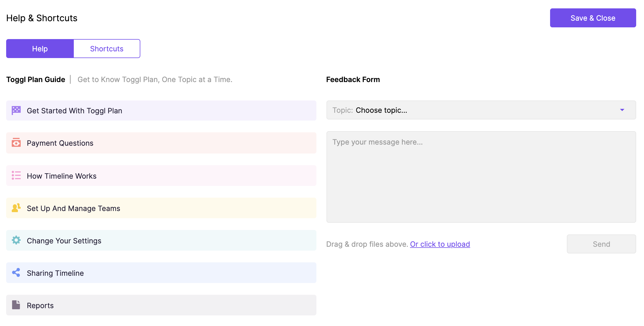The width and height of the screenshot is (644, 326).
Task: Select the Sharing Timeline share icon
Action: (16, 273)
